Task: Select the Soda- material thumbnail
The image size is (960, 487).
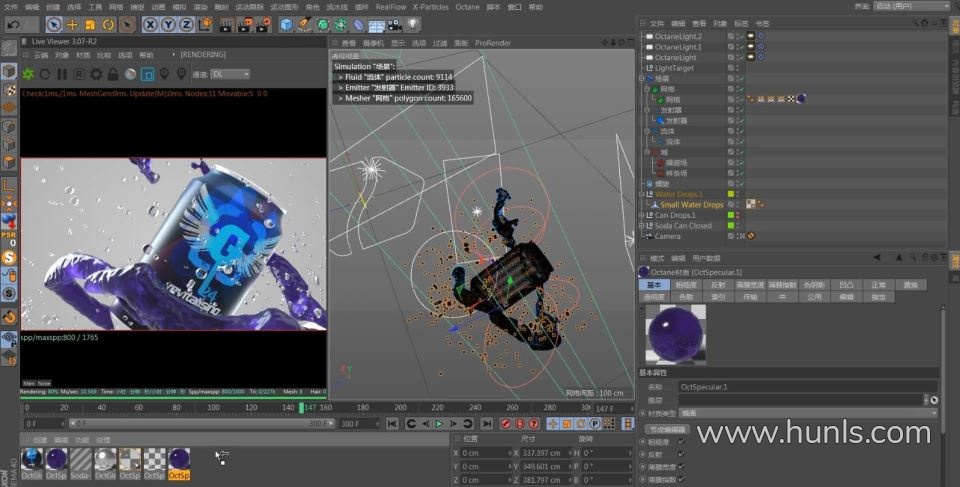Action: (80, 463)
